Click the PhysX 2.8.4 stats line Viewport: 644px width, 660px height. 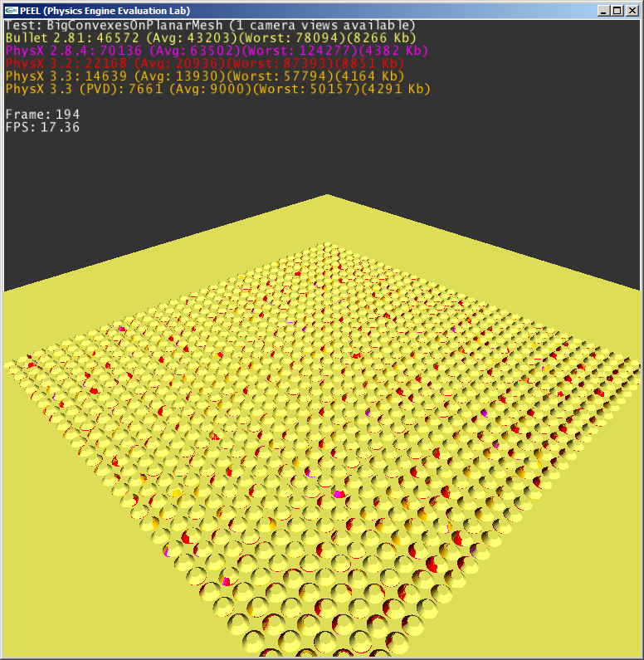coord(217,51)
